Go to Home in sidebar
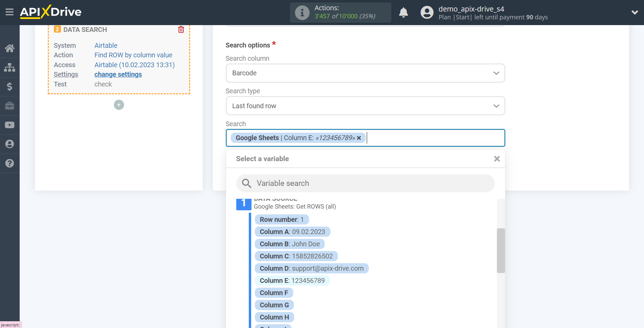The height and width of the screenshot is (328, 644). (9, 48)
